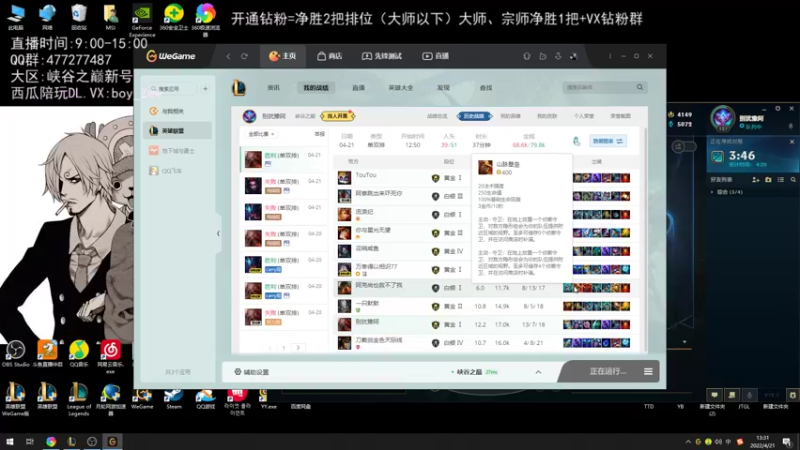Click the League of Legends L icon
Image resolution: width=800 pixels, height=450 pixels.
[239, 88]
